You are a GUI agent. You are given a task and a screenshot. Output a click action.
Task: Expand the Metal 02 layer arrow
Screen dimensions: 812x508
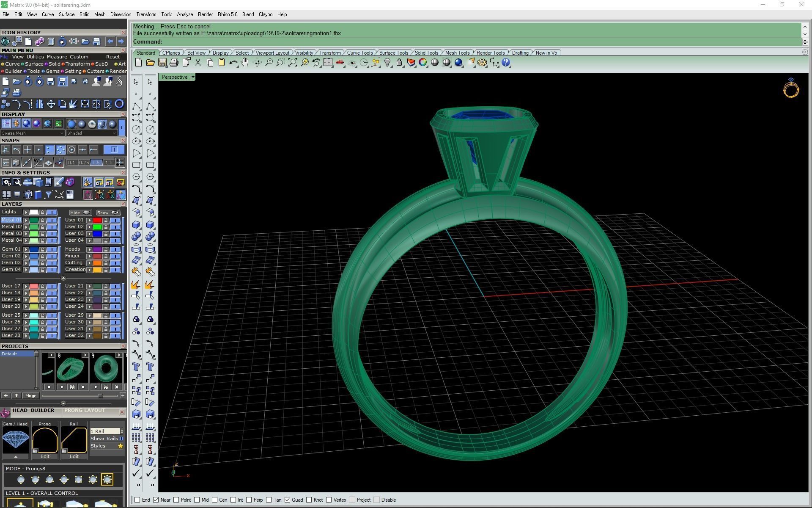(x=26, y=227)
